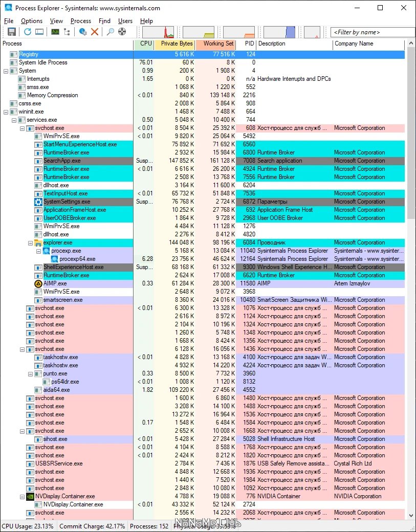The image size is (416, 532).
Task: Collapse the explorer.exe tree node
Action: tap(30, 242)
